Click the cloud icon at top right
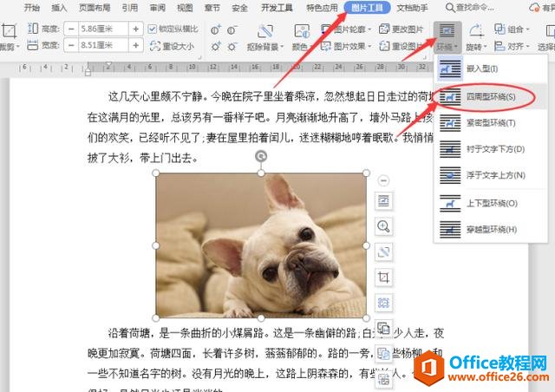Image resolution: width=555 pixels, height=392 pixels. point(534,8)
